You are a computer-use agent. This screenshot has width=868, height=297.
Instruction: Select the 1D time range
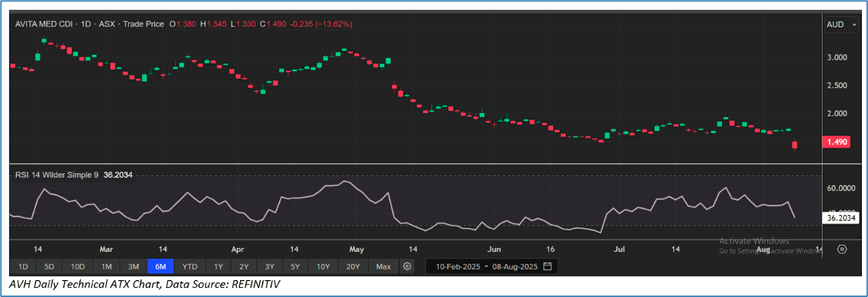[23, 266]
